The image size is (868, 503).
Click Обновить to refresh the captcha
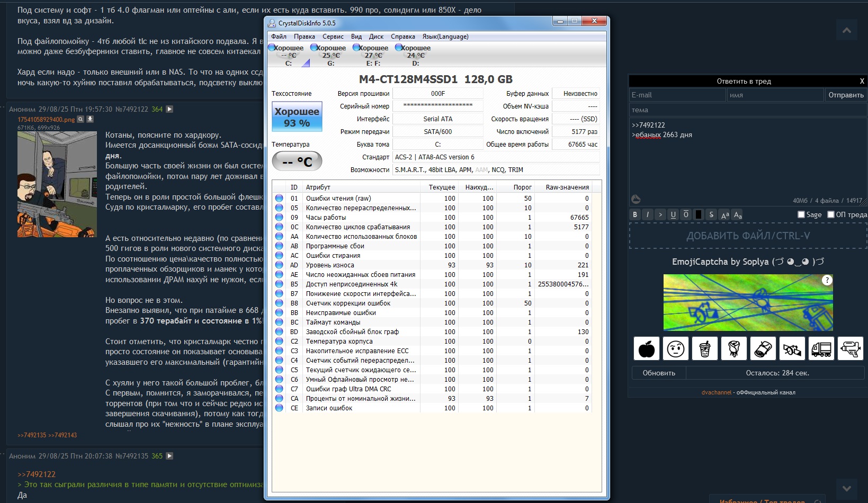[x=659, y=373]
